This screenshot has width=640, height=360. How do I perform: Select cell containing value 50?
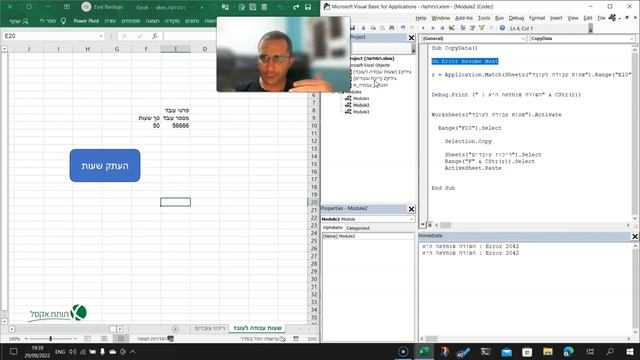pyautogui.click(x=146, y=126)
